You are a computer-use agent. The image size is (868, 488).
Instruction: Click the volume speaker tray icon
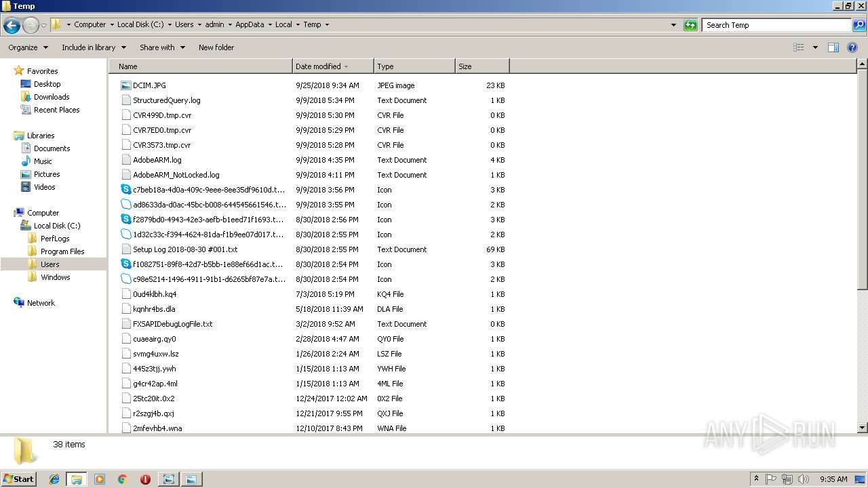(804, 479)
